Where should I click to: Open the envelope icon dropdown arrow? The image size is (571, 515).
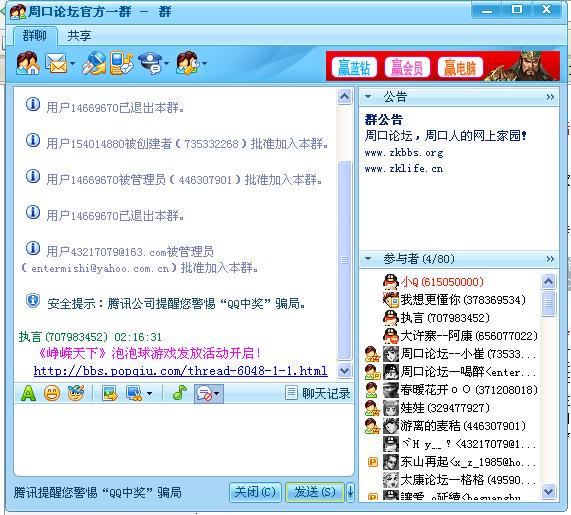pos(72,64)
